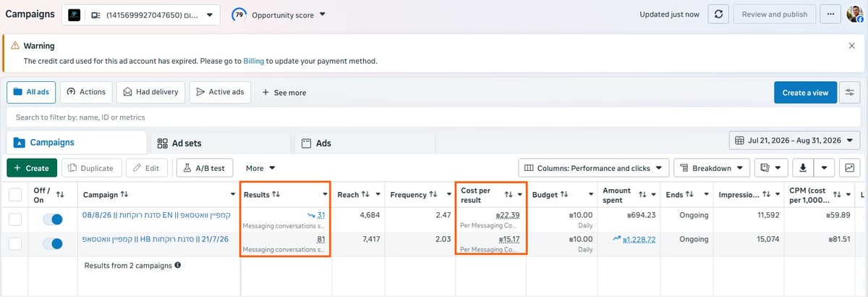
Task: Click the refresh data icon
Action: [718, 14]
